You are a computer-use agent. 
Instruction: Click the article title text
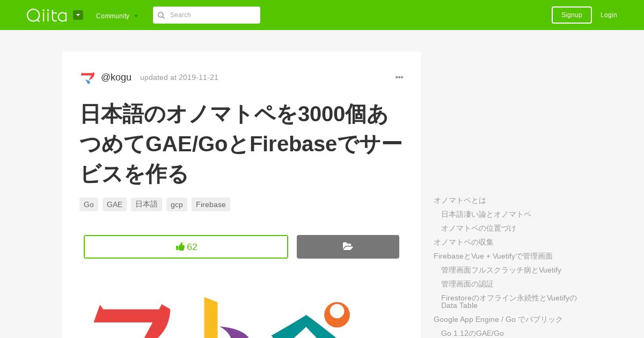click(x=241, y=144)
